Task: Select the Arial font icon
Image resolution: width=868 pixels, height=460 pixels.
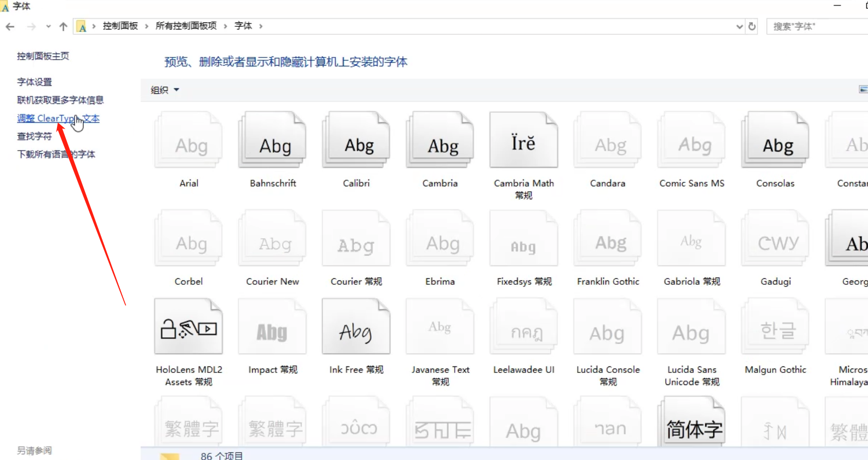Action: (x=189, y=140)
